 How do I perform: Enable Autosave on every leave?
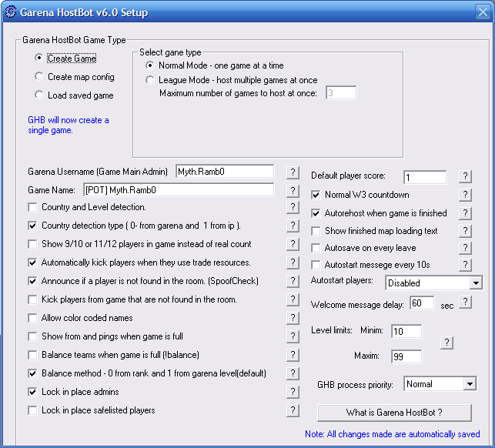pos(316,248)
